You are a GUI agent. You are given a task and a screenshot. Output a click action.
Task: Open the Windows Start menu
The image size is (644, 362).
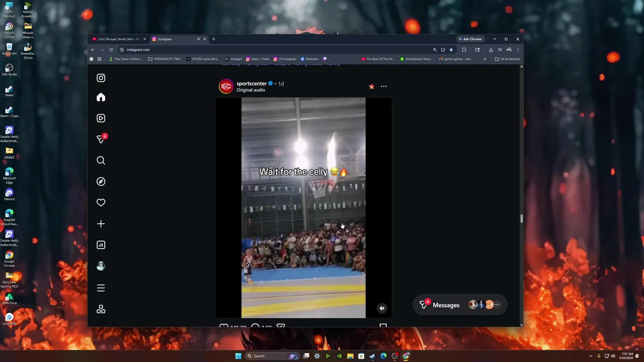[x=238, y=356]
